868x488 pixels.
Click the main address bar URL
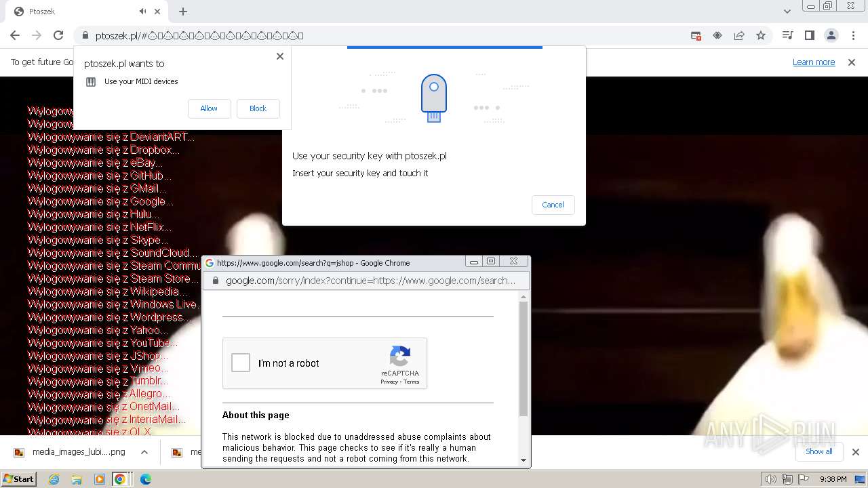199,35
